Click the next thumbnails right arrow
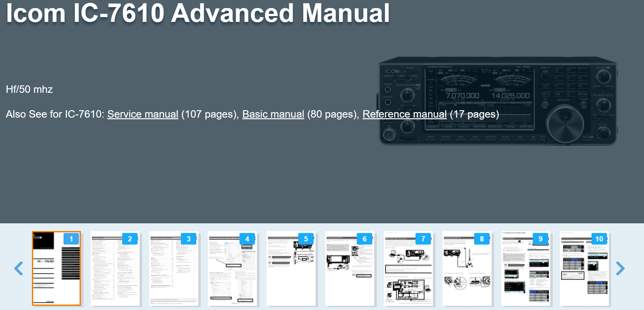The height and width of the screenshot is (310, 644). pos(620,268)
